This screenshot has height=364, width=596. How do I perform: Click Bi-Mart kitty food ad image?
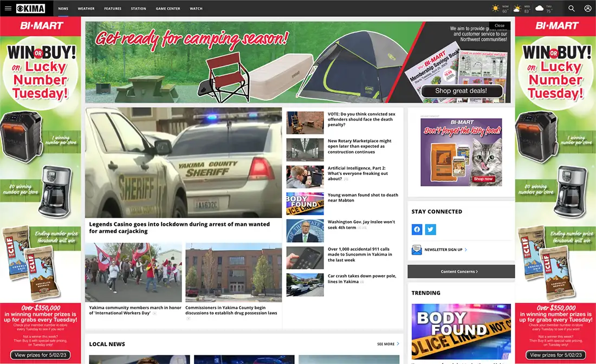click(x=461, y=152)
